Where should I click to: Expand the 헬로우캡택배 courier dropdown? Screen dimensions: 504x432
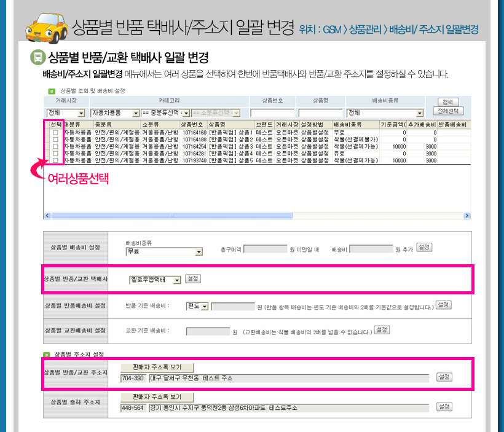[177, 280]
